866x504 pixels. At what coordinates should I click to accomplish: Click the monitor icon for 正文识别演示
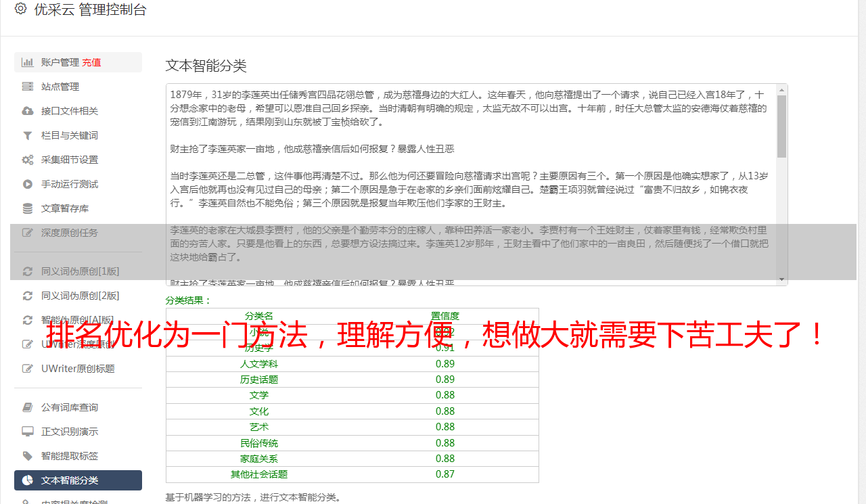pyautogui.click(x=28, y=432)
